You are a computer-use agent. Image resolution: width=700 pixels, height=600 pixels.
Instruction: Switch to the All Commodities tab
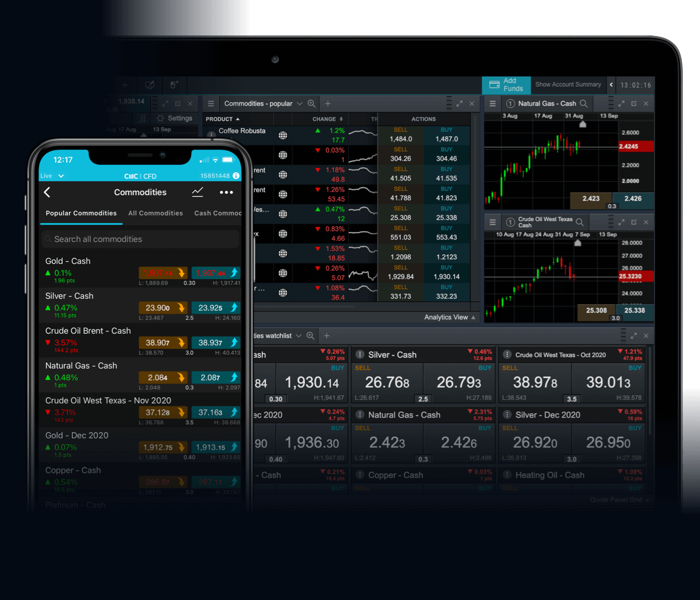coord(155,213)
